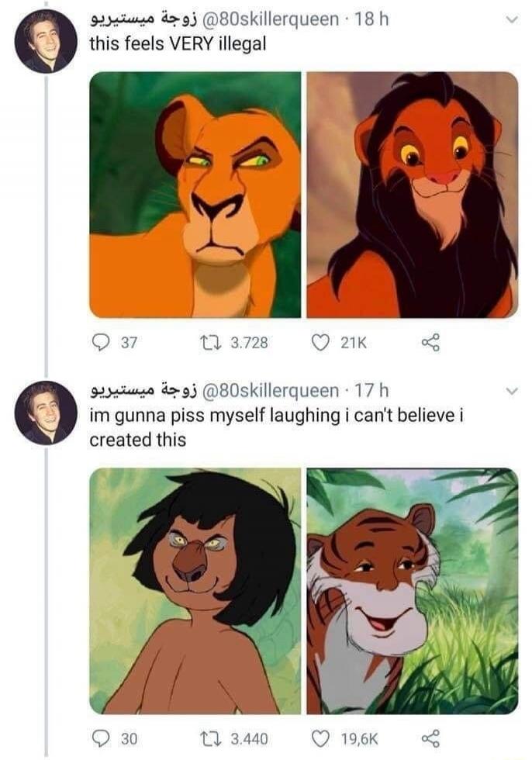Open the options chevron on the 18 h tweet
Viewport: 532px width, 760px height.
(510, 21)
